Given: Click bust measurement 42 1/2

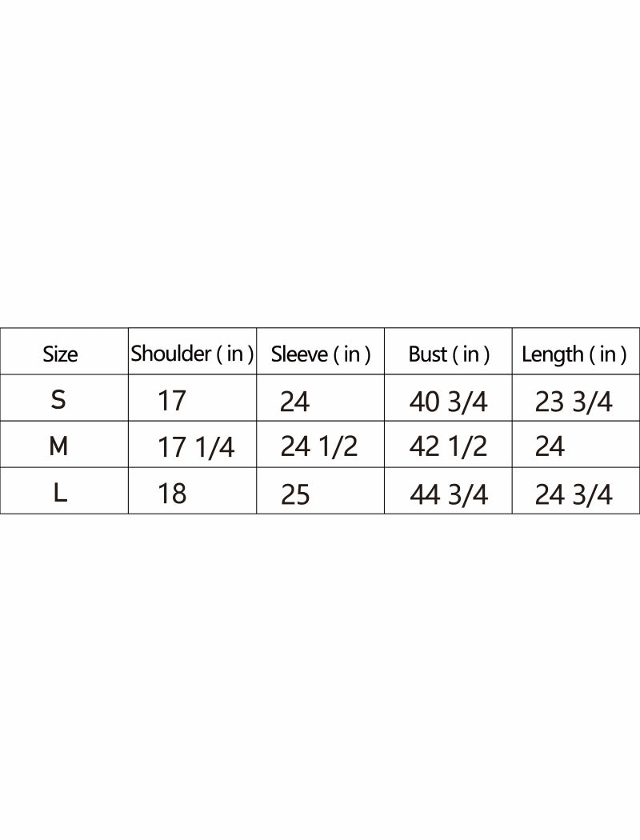Looking at the screenshot, I should click(448, 446).
